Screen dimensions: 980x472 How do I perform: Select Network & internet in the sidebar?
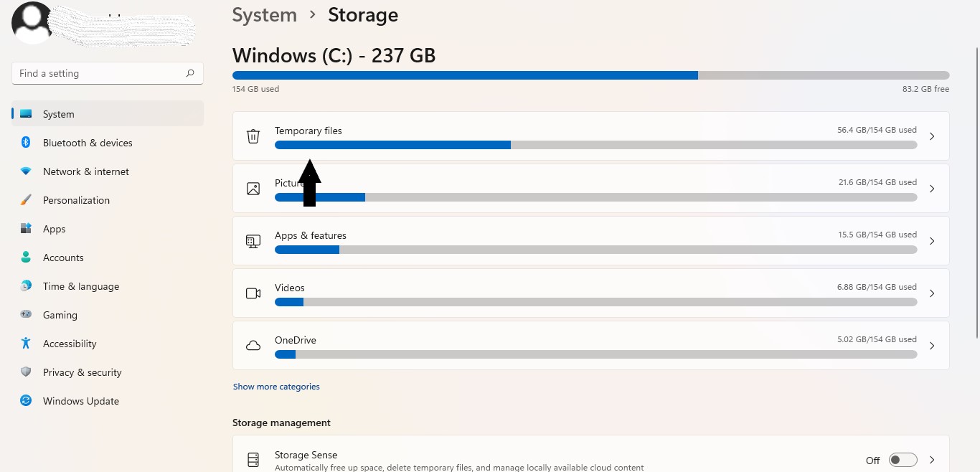86,171
